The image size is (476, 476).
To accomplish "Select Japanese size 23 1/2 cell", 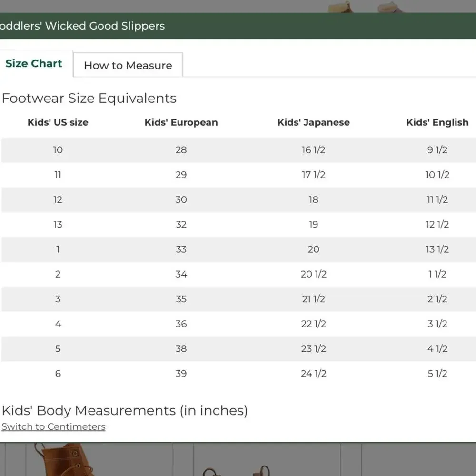I will (314, 348).
